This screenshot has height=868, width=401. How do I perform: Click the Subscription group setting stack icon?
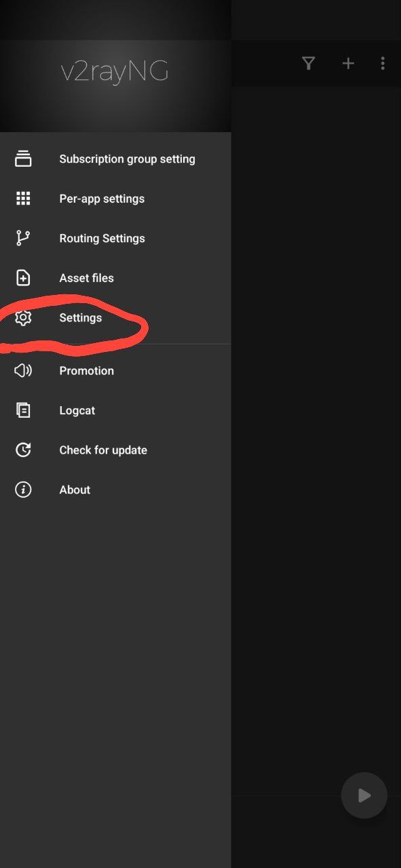23,159
